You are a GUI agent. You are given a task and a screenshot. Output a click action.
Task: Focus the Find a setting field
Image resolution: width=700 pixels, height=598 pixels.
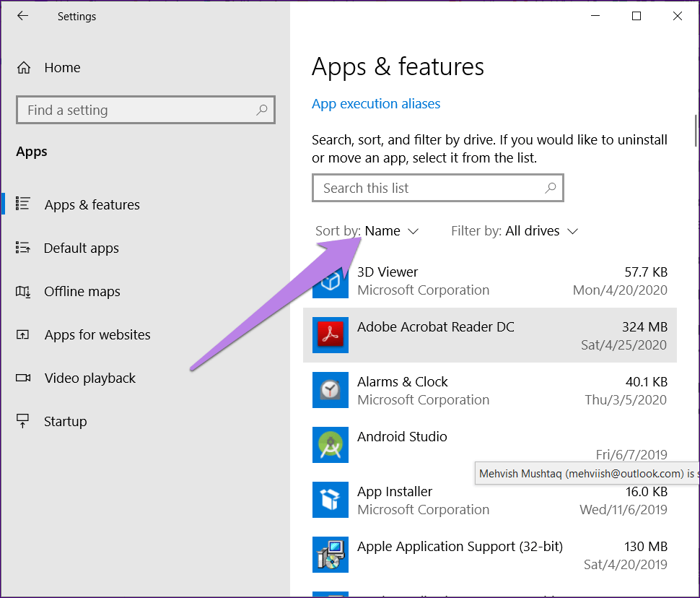(146, 110)
